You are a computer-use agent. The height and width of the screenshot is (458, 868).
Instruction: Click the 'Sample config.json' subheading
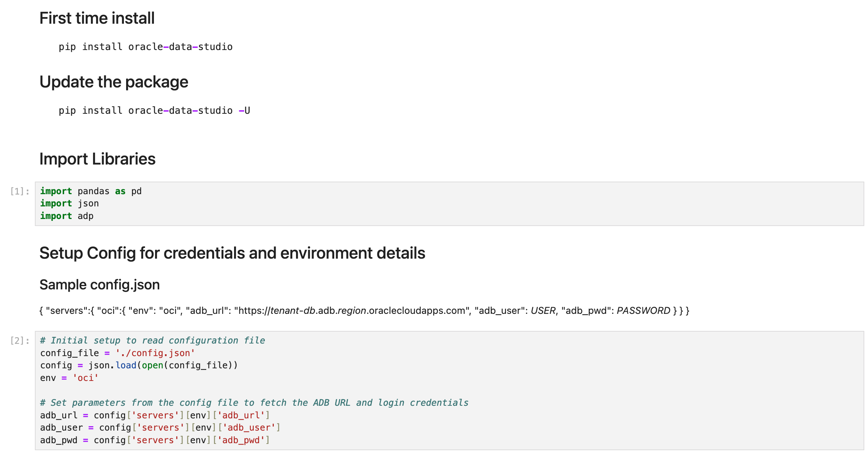coord(99,285)
